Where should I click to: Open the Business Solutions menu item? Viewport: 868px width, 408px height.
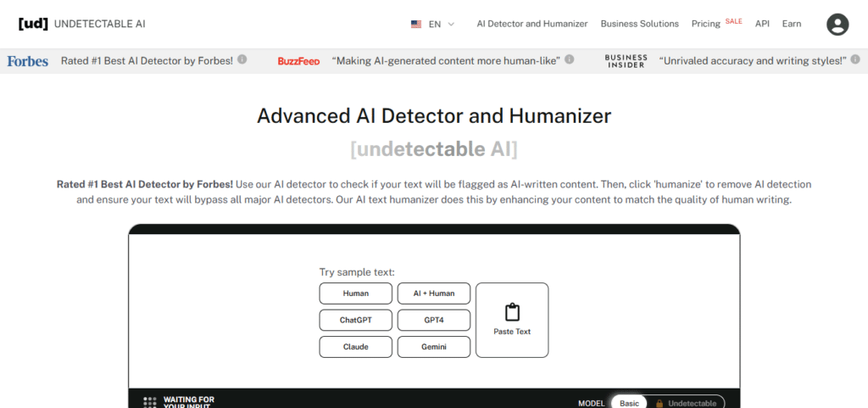(639, 24)
